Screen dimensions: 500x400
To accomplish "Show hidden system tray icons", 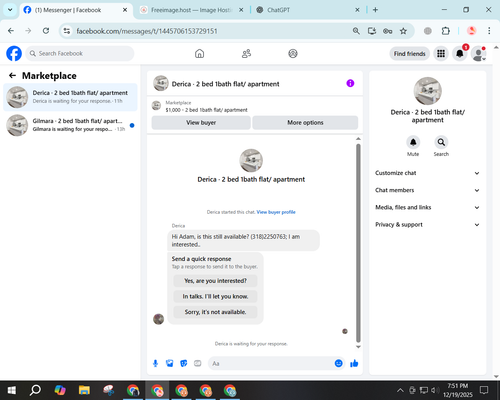I will [400, 390].
